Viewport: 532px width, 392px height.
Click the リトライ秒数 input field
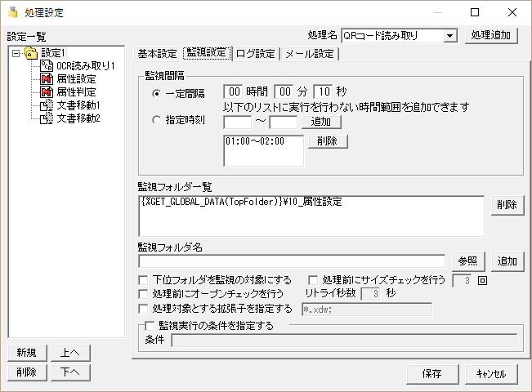[371, 294]
